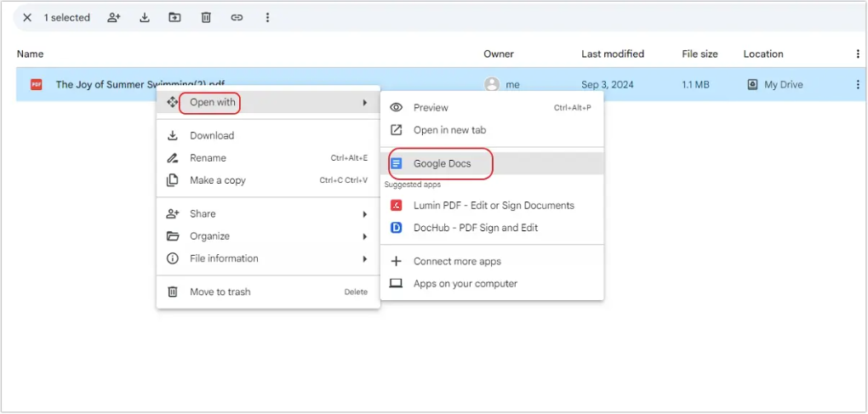Click the share person-add icon in toolbar

tap(113, 18)
